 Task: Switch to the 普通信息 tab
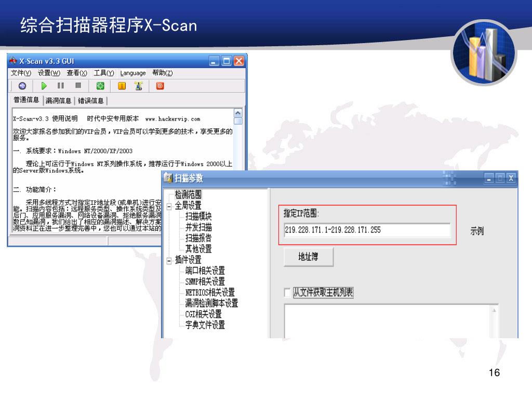26,100
